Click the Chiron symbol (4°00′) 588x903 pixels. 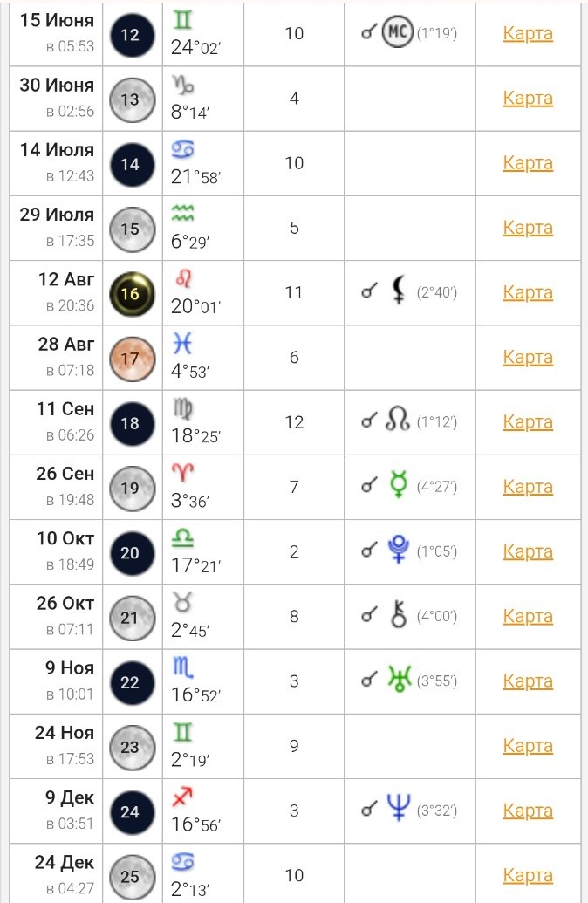click(398, 617)
